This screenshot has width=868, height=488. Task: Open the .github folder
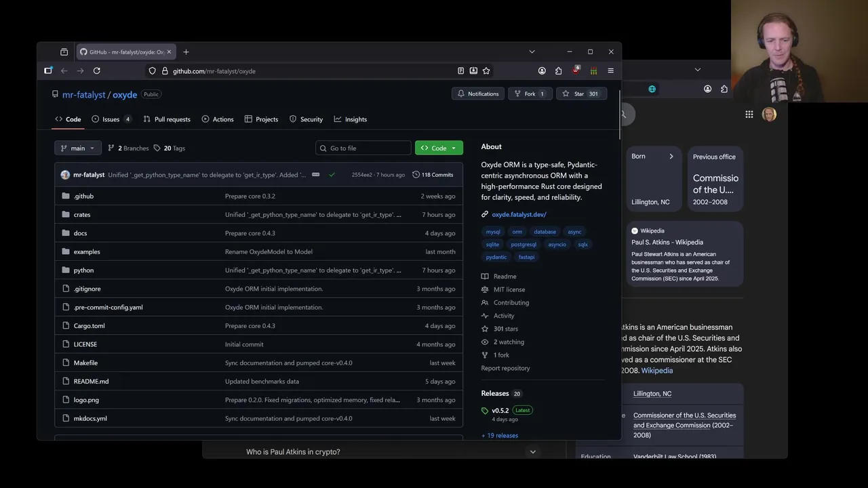[x=83, y=196]
